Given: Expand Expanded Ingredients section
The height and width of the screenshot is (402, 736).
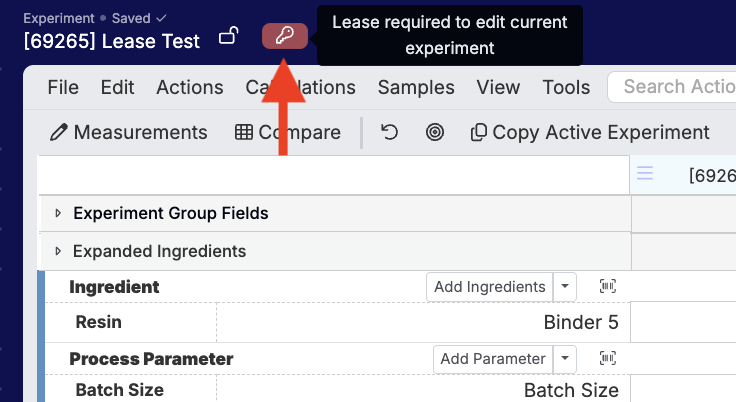Looking at the screenshot, I should 58,251.
